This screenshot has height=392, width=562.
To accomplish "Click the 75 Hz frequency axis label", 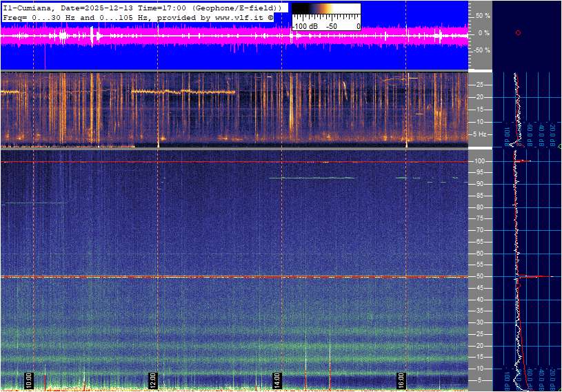I will [x=481, y=218].
